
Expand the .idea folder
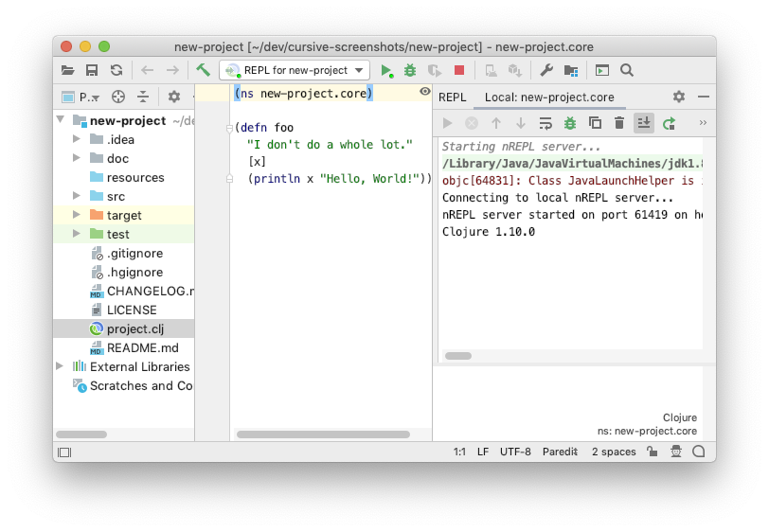(x=77, y=139)
